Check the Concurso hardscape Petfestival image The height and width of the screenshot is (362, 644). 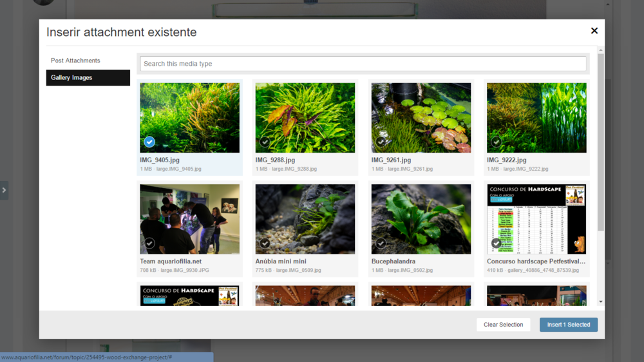tap(496, 243)
